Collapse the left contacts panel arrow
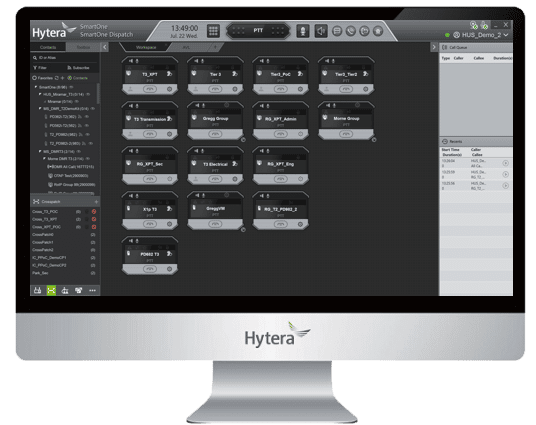 point(105,47)
